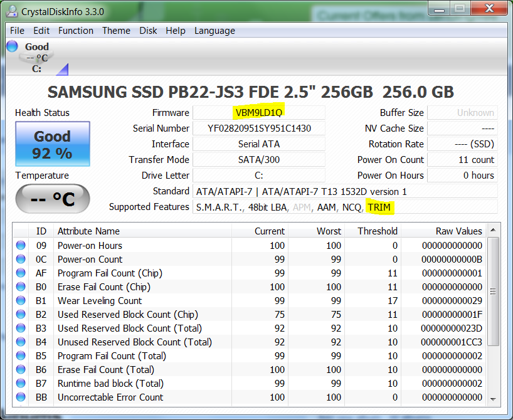The height and width of the screenshot is (420, 513).
Task: Click the Rotation Rate field
Action: tap(462, 144)
